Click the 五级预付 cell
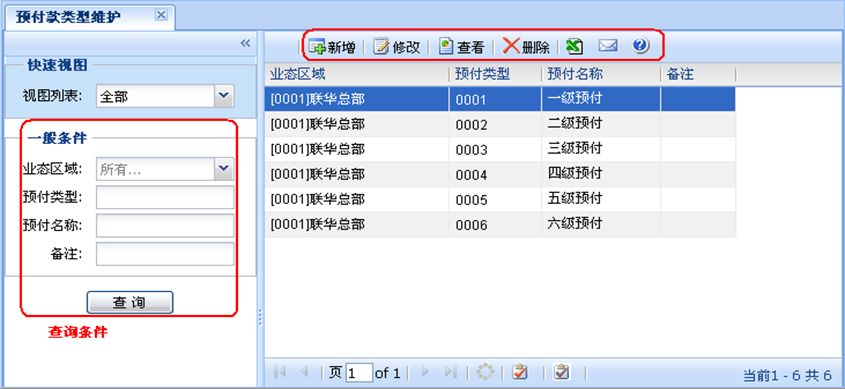 tap(601, 199)
